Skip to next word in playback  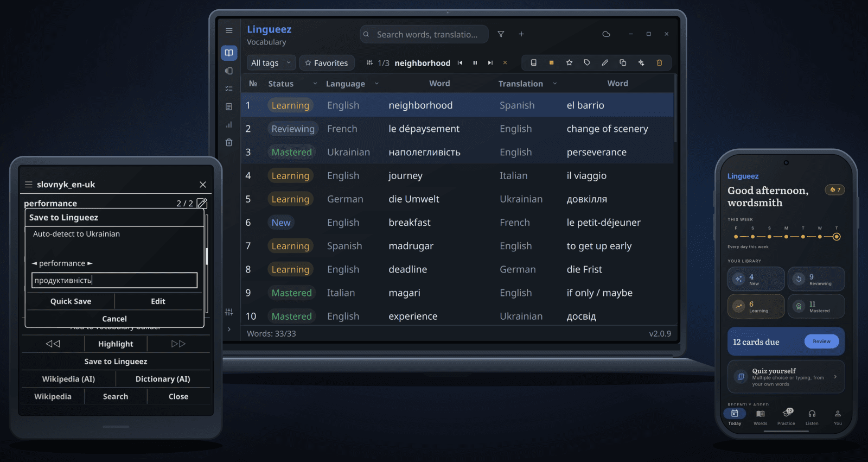pos(490,63)
